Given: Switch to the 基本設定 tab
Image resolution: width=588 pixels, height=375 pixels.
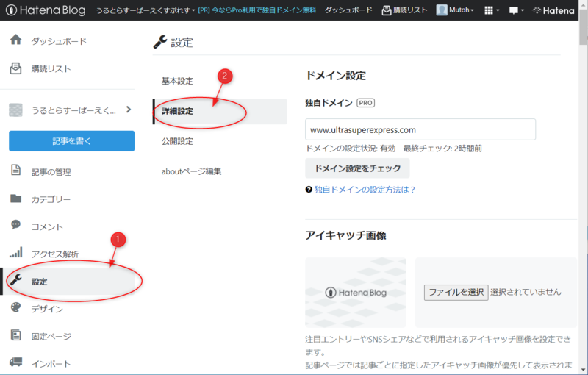Looking at the screenshot, I should (x=177, y=81).
